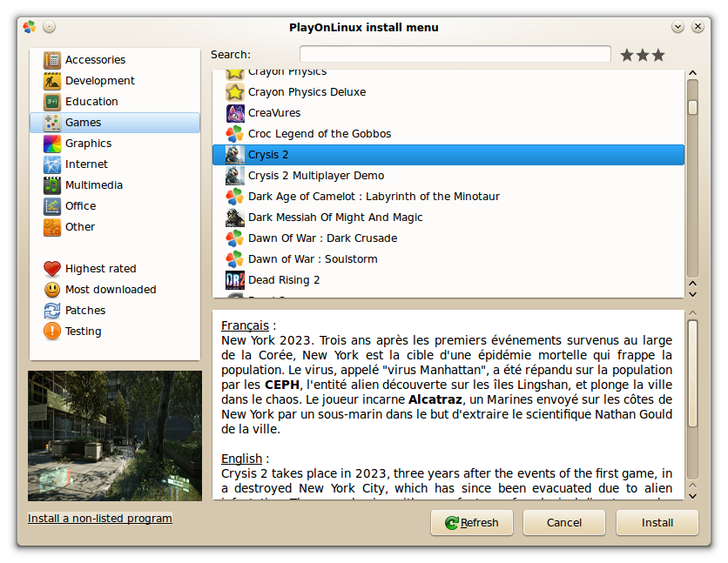Click the Other gears icon
The height and width of the screenshot is (563, 728).
tap(52, 227)
